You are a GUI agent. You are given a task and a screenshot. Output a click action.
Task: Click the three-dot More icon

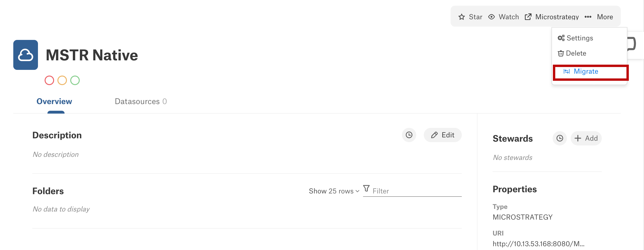[588, 17]
